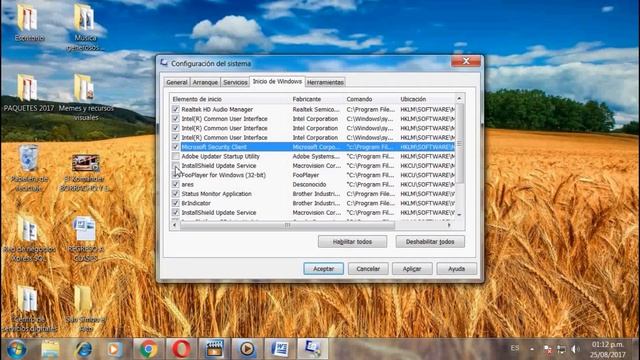Select the FooPlayer for Windows (32-bit) row
Viewport: 640px width, 360px height.
pyautogui.click(x=313, y=175)
